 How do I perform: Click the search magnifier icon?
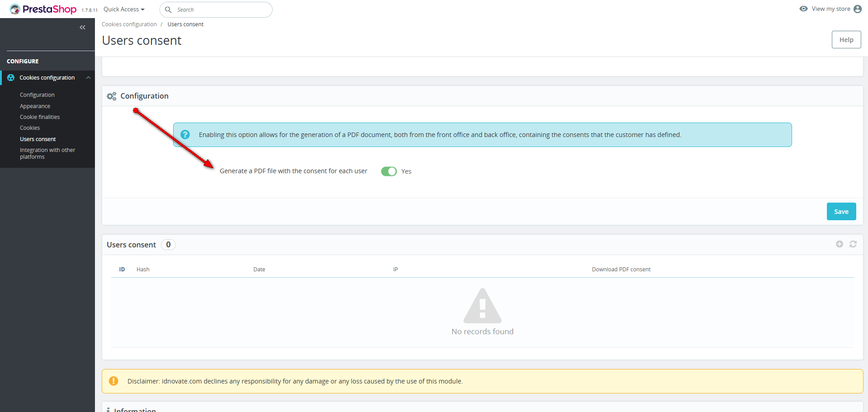(168, 9)
